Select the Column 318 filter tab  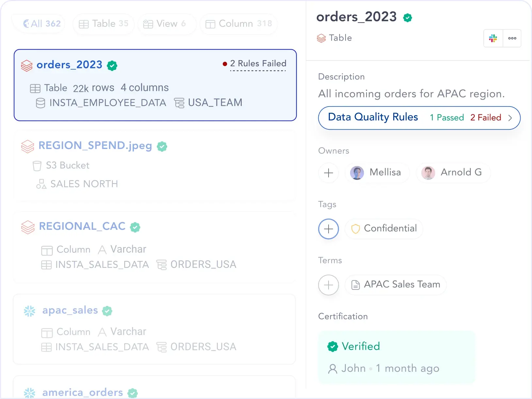[x=238, y=24]
